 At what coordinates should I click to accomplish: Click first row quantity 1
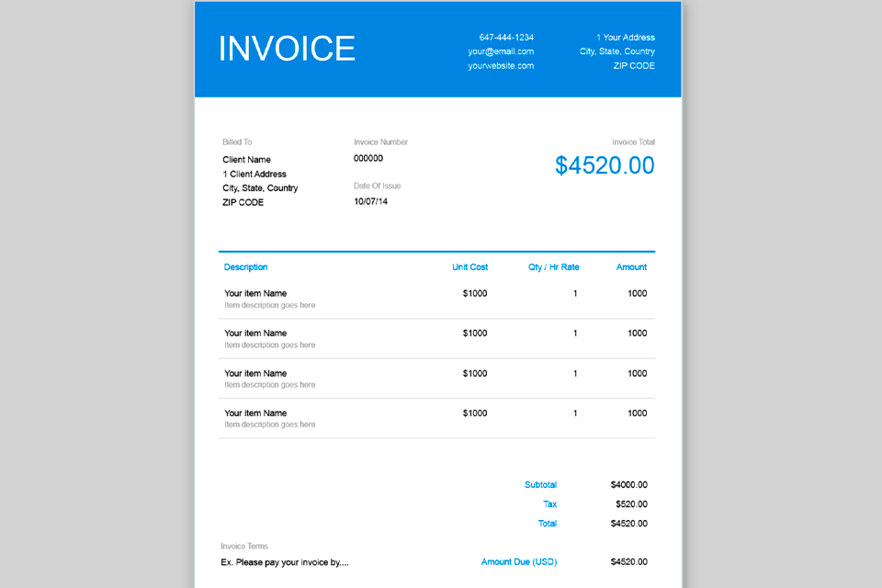coord(575,293)
